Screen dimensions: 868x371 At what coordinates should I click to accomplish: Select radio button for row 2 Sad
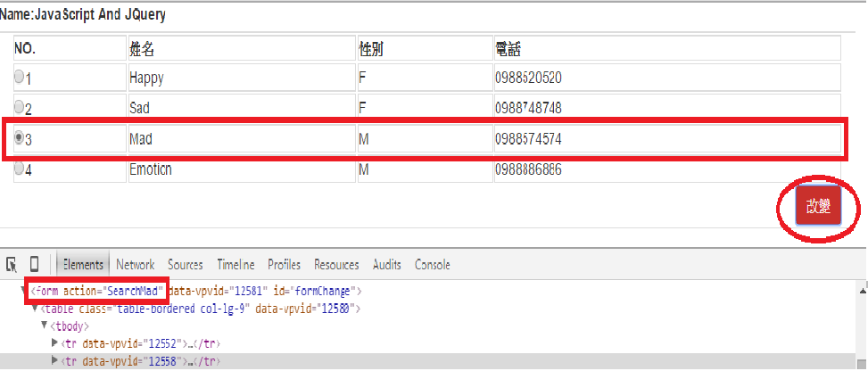click(x=19, y=106)
